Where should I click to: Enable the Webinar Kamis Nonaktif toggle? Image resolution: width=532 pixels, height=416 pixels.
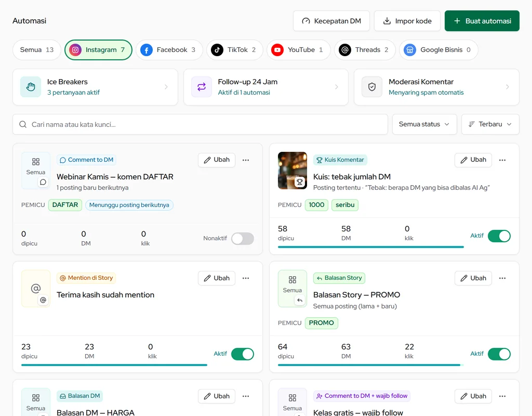243,239
